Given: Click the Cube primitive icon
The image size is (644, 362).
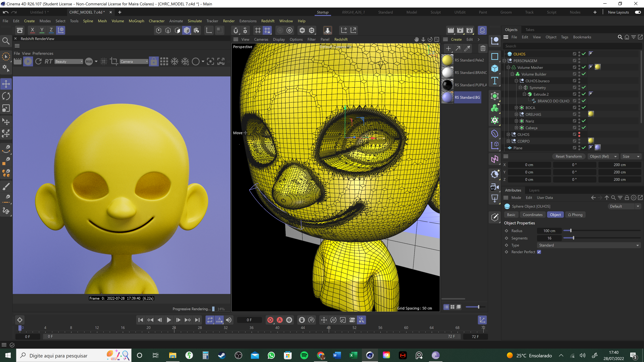Looking at the screenshot, I should [495, 68].
